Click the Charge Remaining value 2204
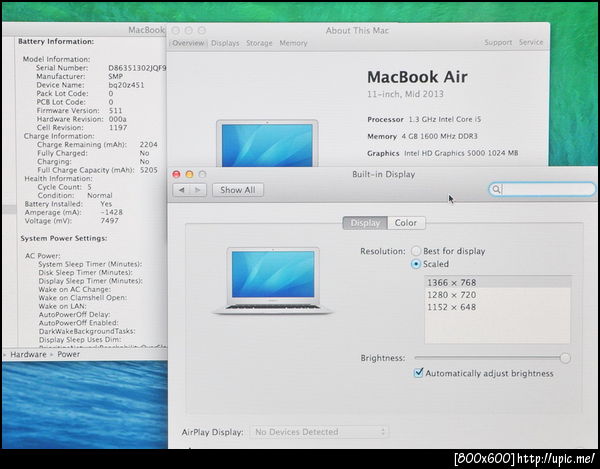Viewport: 600px width, 469px height. [148, 144]
